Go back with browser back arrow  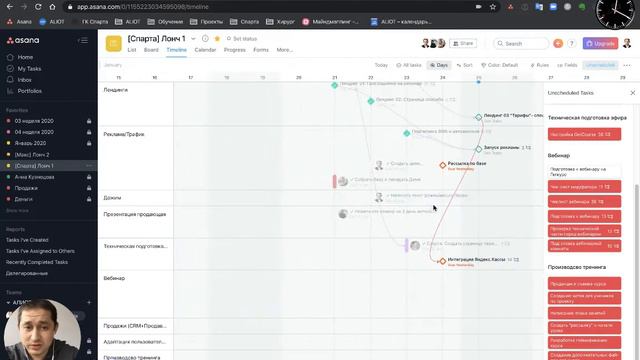10,7
